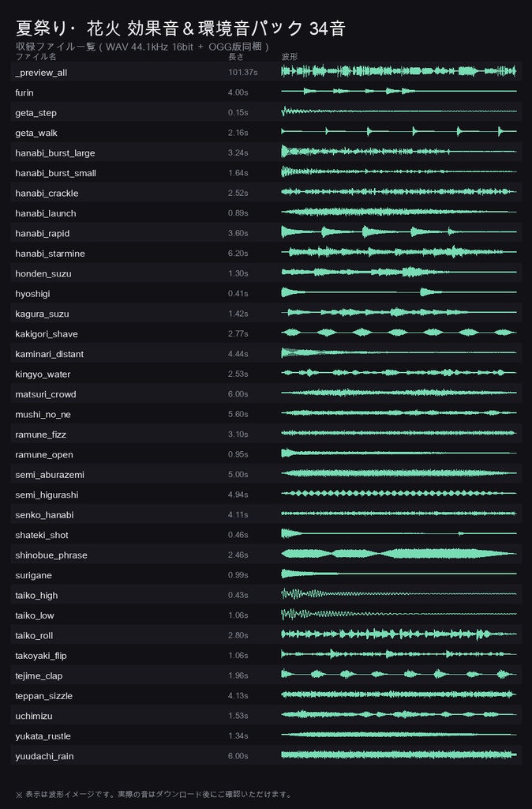Screen dimensions: 532x809
Task: Click the hanabi_burst_large waveform
Action: (x=399, y=152)
